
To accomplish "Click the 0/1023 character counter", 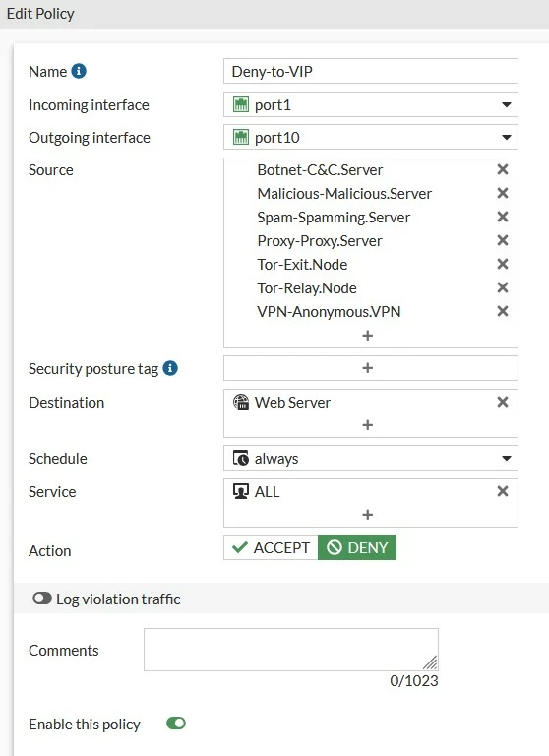I will pos(414,680).
